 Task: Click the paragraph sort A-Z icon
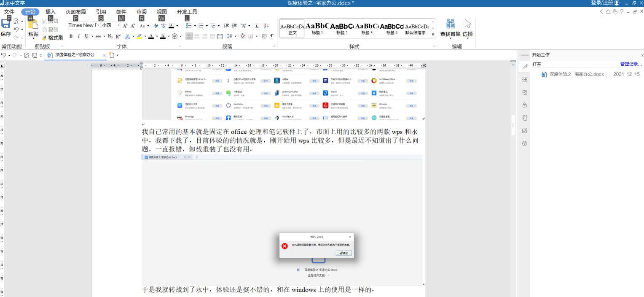pyautogui.click(x=266, y=25)
